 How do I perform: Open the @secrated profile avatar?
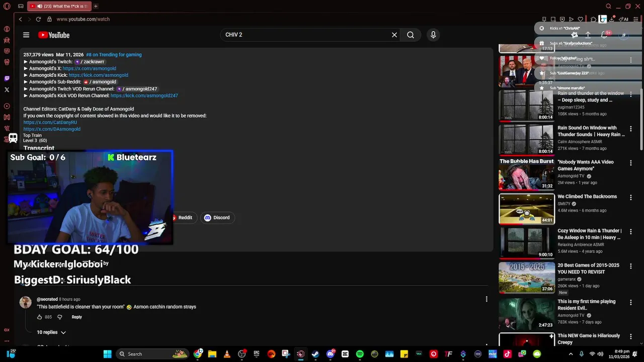click(x=25, y=302)
